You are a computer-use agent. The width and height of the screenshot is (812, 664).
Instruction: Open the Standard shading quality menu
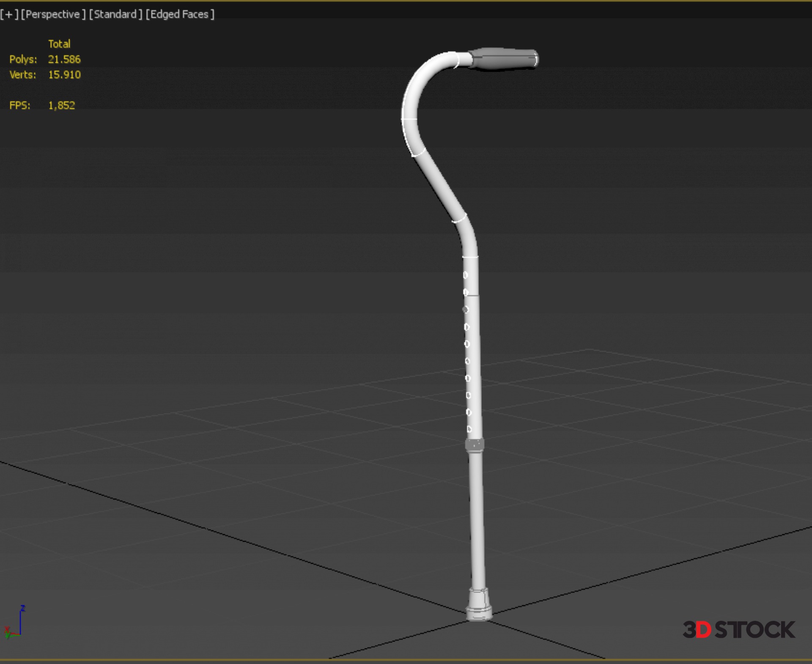115,14
